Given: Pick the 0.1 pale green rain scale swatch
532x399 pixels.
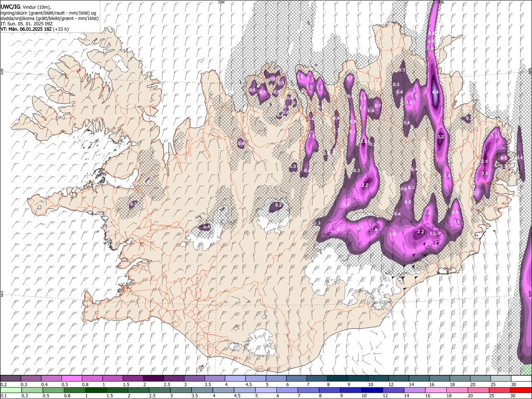Looking at the screenshot, I should coord(11,390).
